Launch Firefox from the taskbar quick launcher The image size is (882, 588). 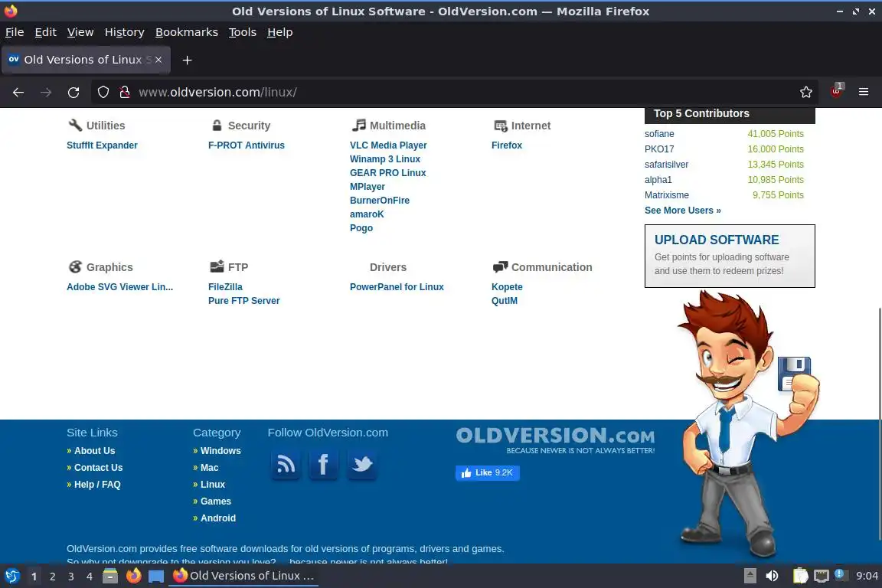click(133, 576)
